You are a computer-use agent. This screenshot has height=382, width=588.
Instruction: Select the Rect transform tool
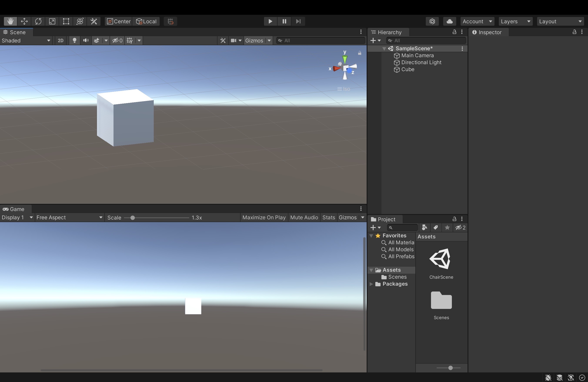(x=66, y=21)
